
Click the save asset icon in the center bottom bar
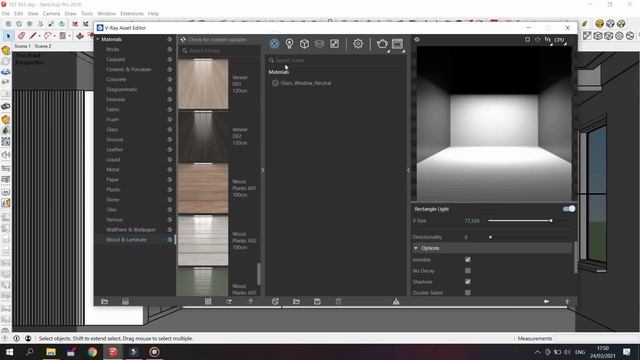coord(317,301)
